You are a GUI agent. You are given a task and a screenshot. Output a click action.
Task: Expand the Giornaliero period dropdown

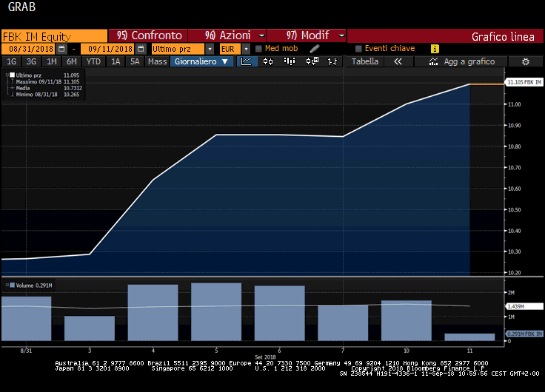[x=202, y=61]
